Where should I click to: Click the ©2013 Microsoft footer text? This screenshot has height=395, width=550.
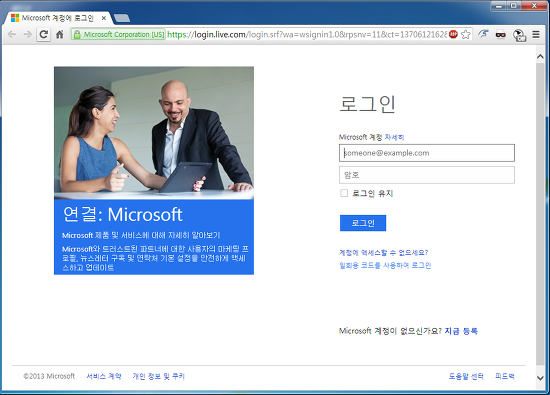[49, 376]
